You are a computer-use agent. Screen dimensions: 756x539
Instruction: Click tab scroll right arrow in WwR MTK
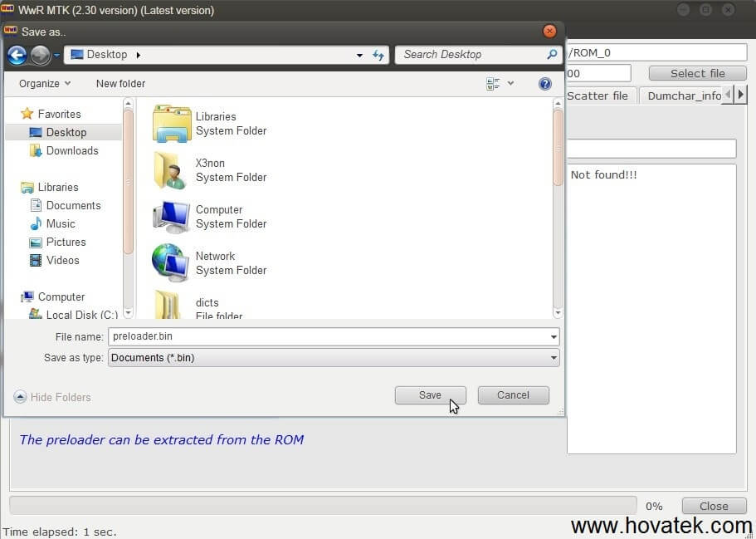pos(740,94)
